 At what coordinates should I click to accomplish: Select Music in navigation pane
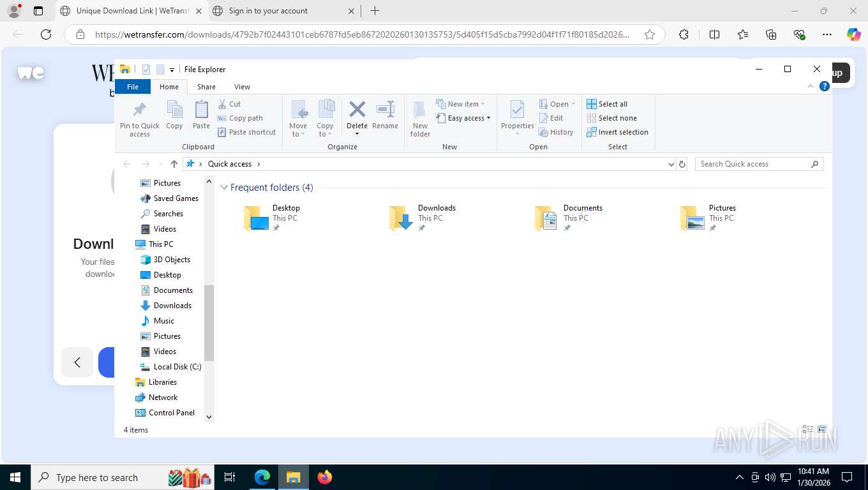point(157,321)
